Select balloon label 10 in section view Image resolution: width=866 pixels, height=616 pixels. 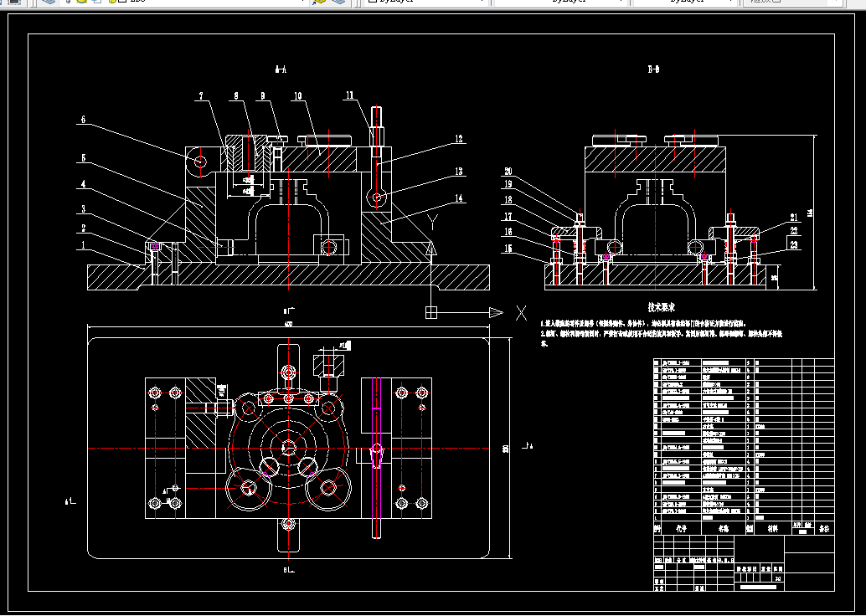[297, 96]
